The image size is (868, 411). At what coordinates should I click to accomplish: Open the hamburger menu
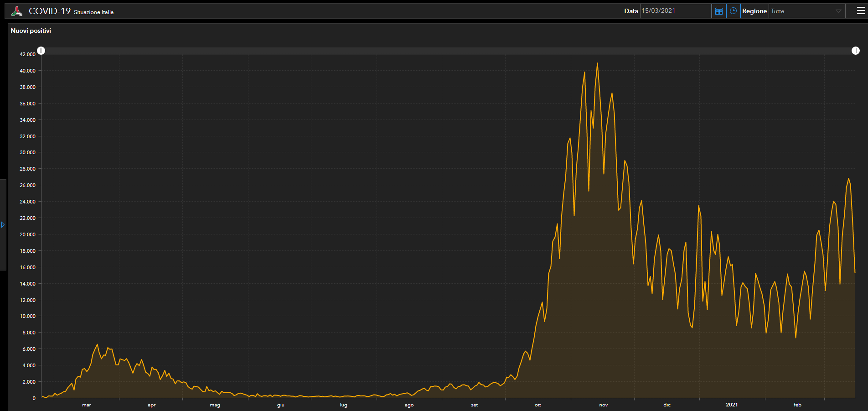[x=861, y=11]
